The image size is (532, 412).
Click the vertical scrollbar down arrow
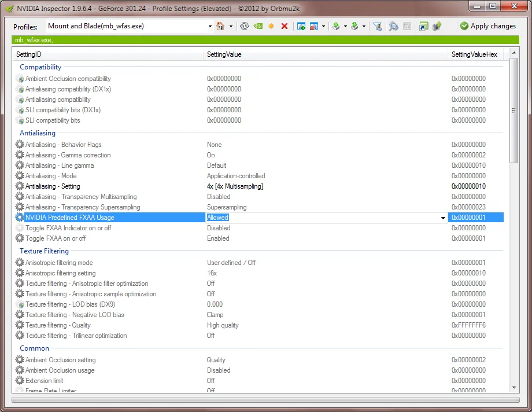click(x=514, y=387)
